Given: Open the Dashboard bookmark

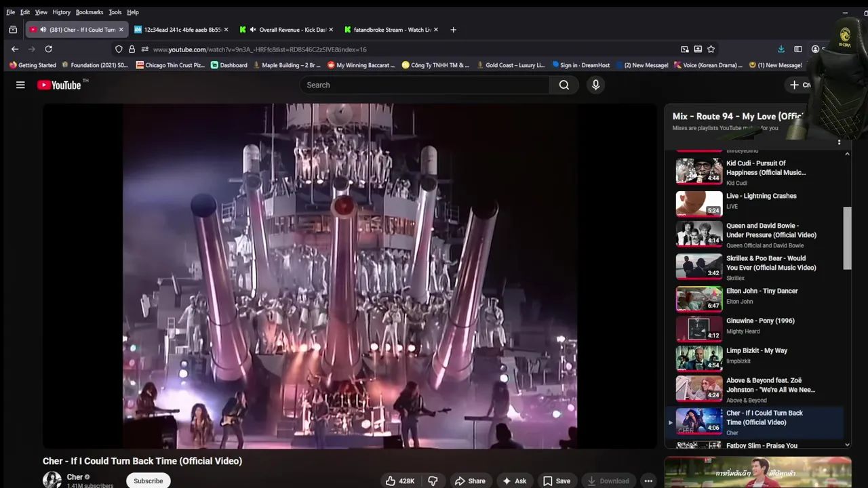Looking at the screenshot, I should pyautogui.click(x=229, y=65).
